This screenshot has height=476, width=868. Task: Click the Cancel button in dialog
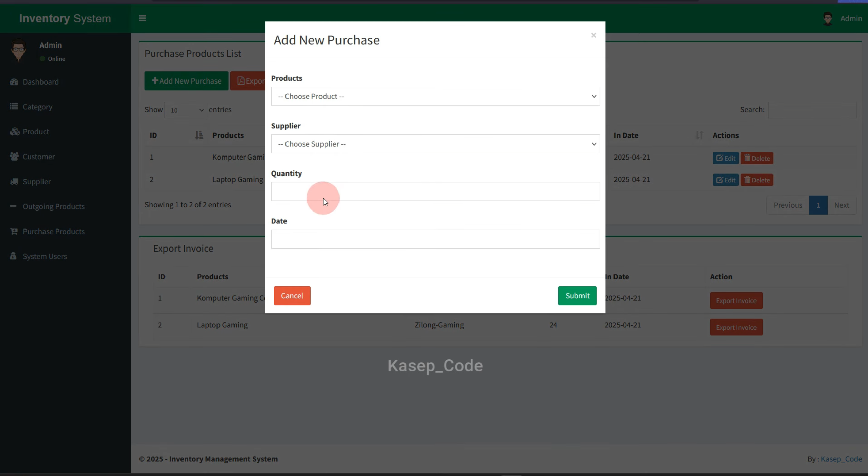pos(292,296)
